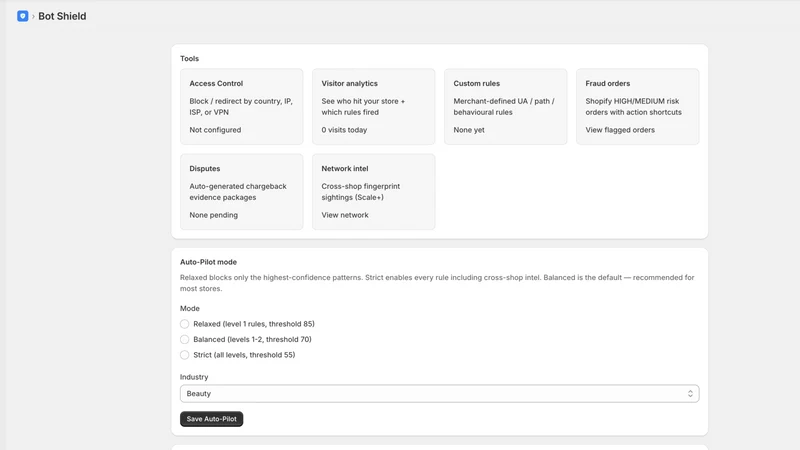Screen dimensions: 800x450
Task: Click 'View flagged orders' text
Action: click(x=620, y=130)
